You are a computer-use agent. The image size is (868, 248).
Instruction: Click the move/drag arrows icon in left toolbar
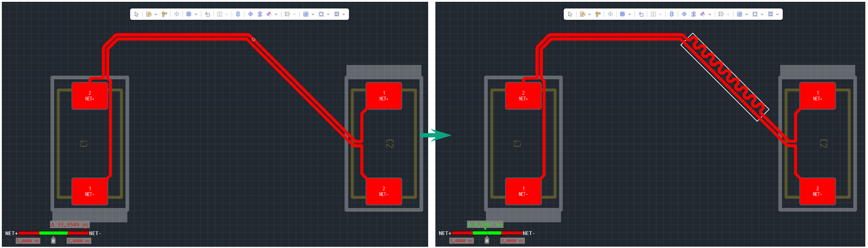[x=177, y=14]
